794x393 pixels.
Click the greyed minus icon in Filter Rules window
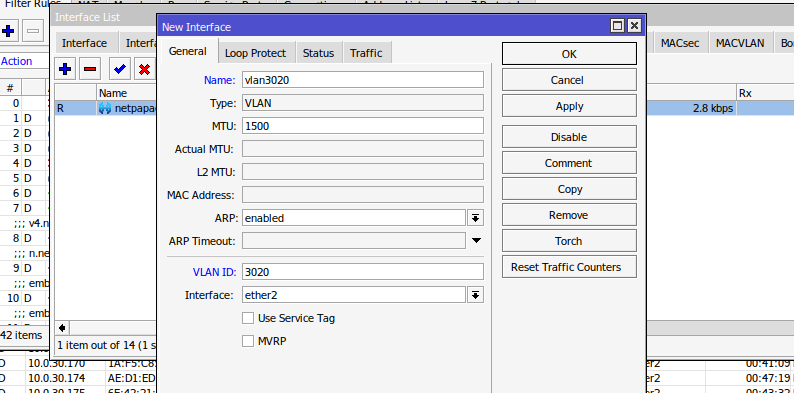tap(33, 31)
